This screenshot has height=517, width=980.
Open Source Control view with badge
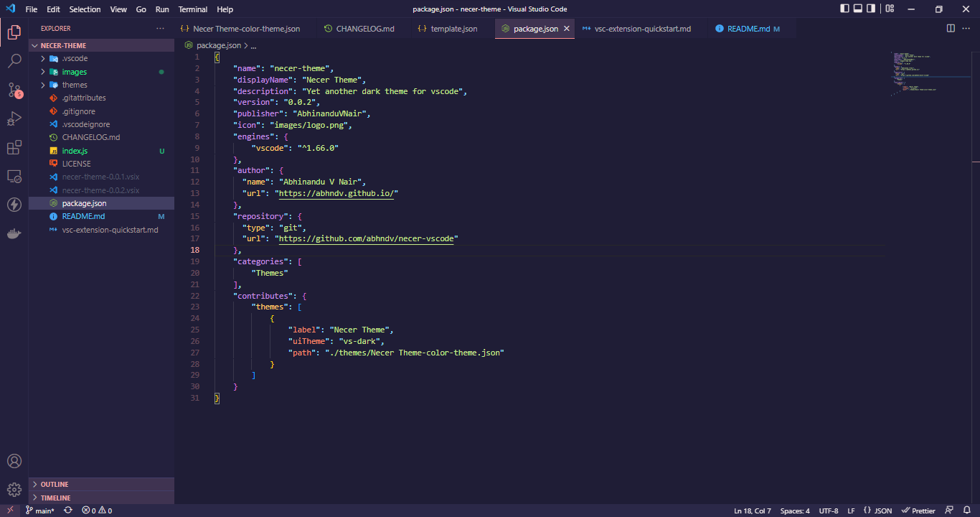(14, 90)
